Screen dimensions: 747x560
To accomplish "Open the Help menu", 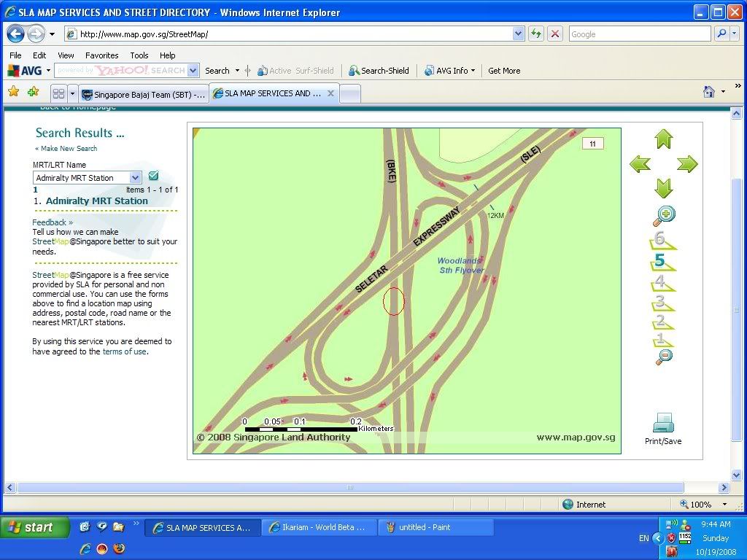I will pos(167,55).
